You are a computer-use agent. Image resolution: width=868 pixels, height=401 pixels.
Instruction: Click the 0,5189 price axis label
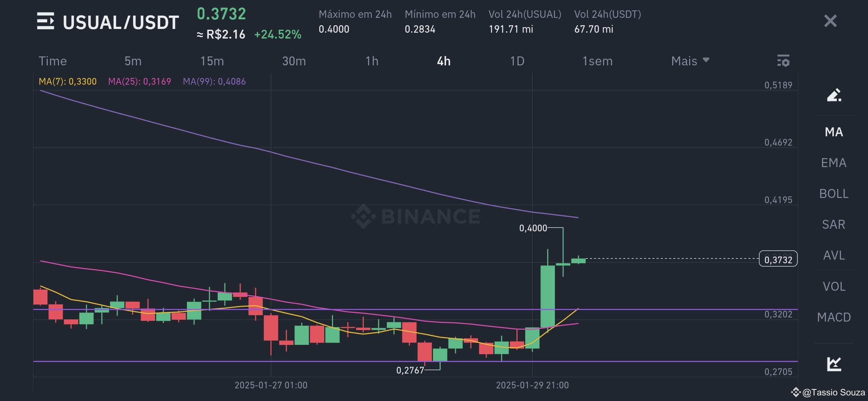(x=778, y=85)
